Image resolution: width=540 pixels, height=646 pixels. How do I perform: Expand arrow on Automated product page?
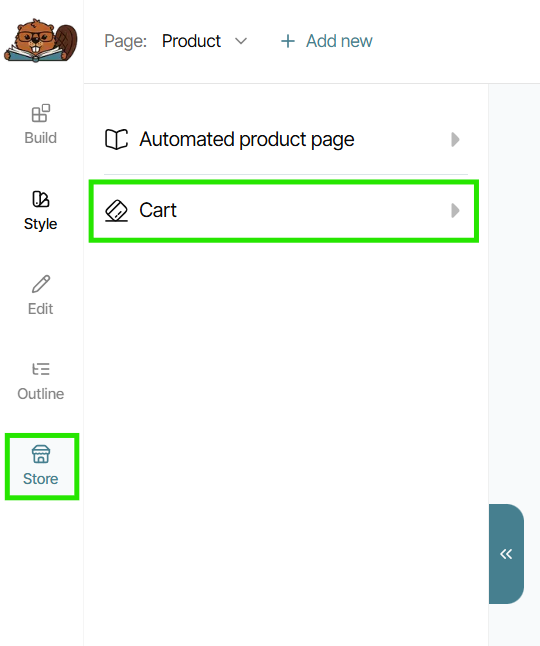(x=455, y=139)
